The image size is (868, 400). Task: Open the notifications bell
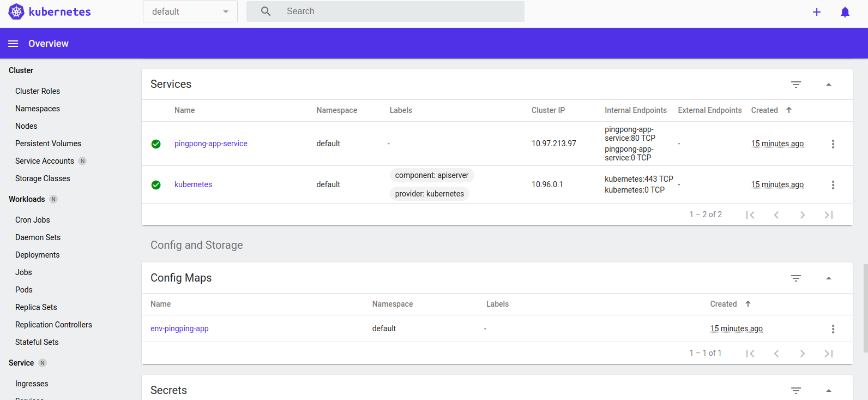[845, 12]
